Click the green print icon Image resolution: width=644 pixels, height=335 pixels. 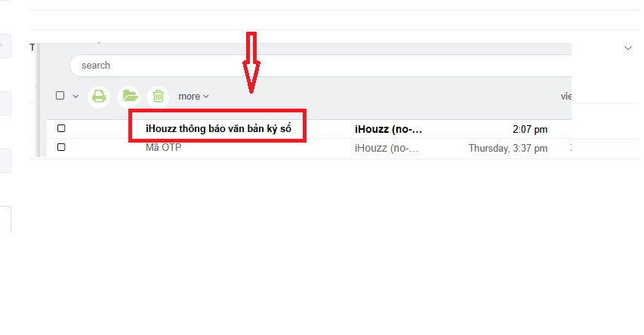[x=99, y=97]
